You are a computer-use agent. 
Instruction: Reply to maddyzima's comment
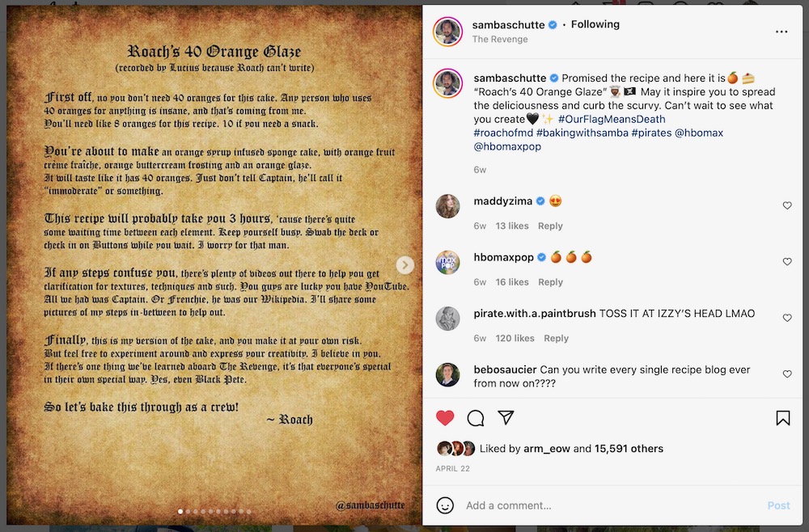[550, 226]
